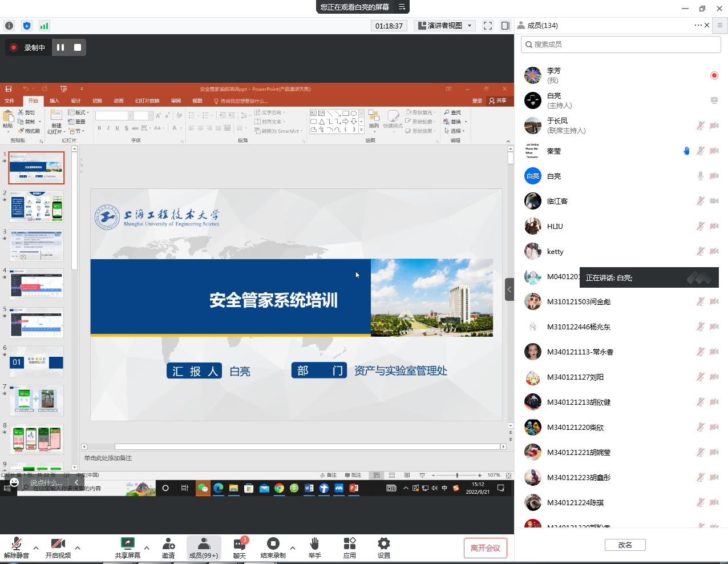
Task: Open menu icon beside screen-viewing banner
Action: (402, 7)
